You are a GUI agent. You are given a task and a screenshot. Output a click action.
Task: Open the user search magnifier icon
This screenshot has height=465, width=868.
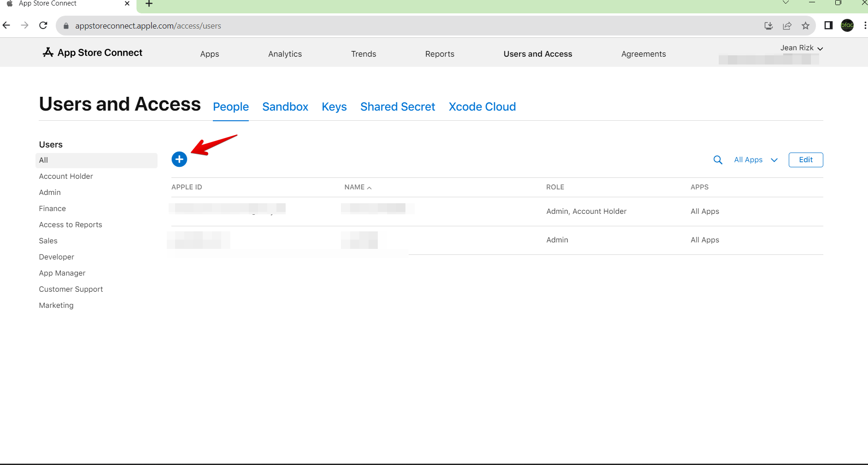point(717,160)
